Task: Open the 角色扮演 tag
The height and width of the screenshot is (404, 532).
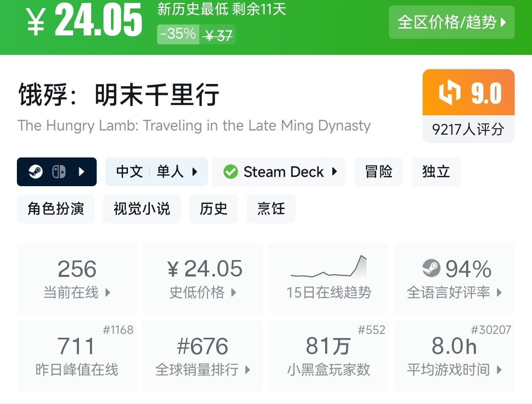Action: coord(56,209)
